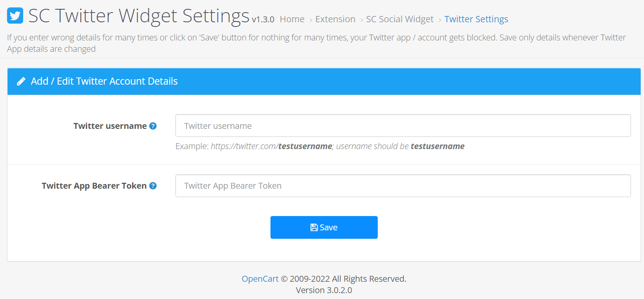
Task: Click into Twitter App Bearer Token field
Action: click(403, 186)
